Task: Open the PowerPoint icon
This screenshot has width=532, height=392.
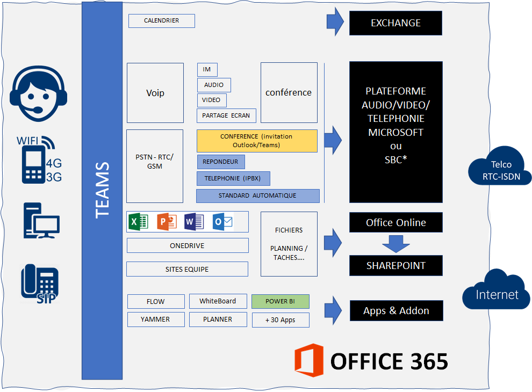Action: click(x=167, y=222)
